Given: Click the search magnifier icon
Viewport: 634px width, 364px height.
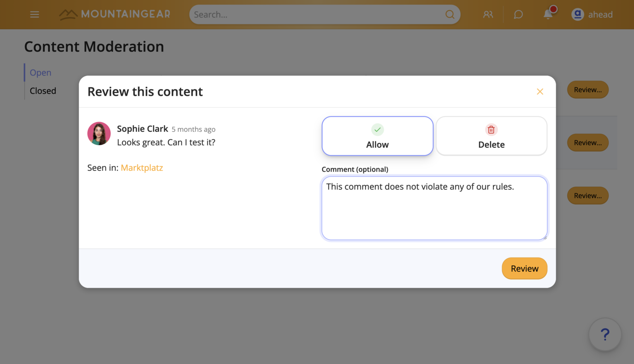Looking at the screenshot, I should click(x=450, y=15).
